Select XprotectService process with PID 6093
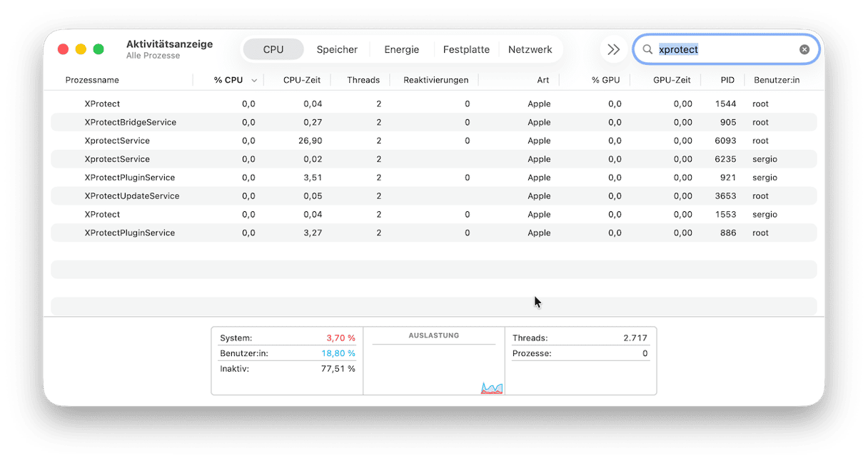Viewport: 868px width, 463px height. 117,141
